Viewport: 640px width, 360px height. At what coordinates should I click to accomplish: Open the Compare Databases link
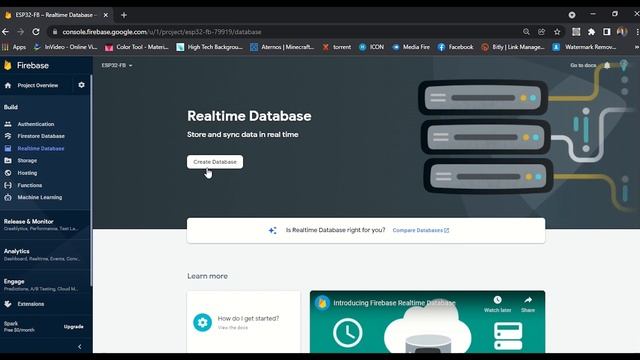(420, 230)
